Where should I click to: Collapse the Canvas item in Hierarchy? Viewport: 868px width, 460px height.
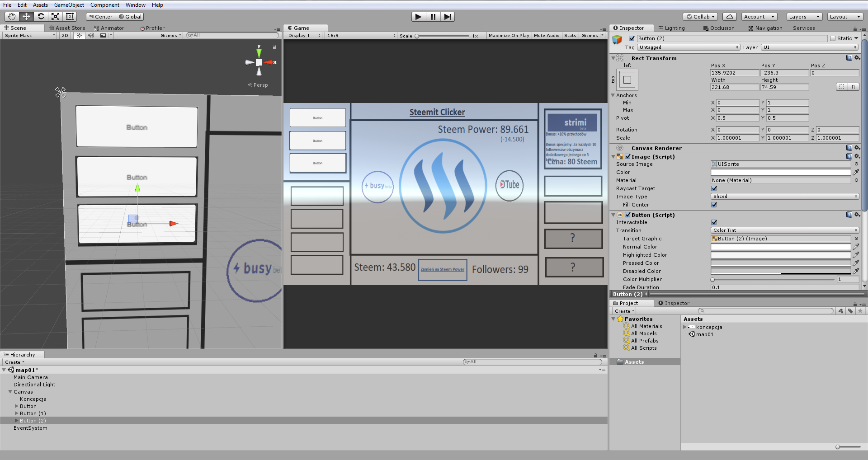(x=10, y=392)
